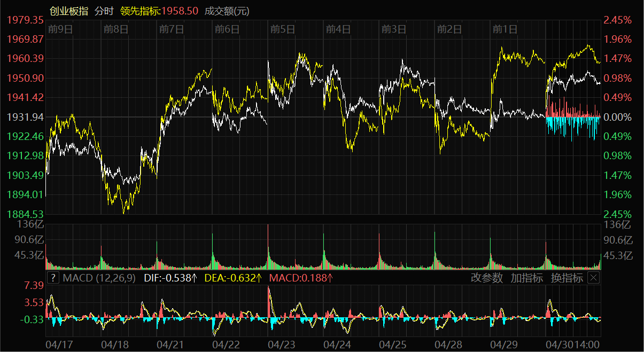Click the MACD 7.39 scale label
644x352 pixels.
[35, 287]
